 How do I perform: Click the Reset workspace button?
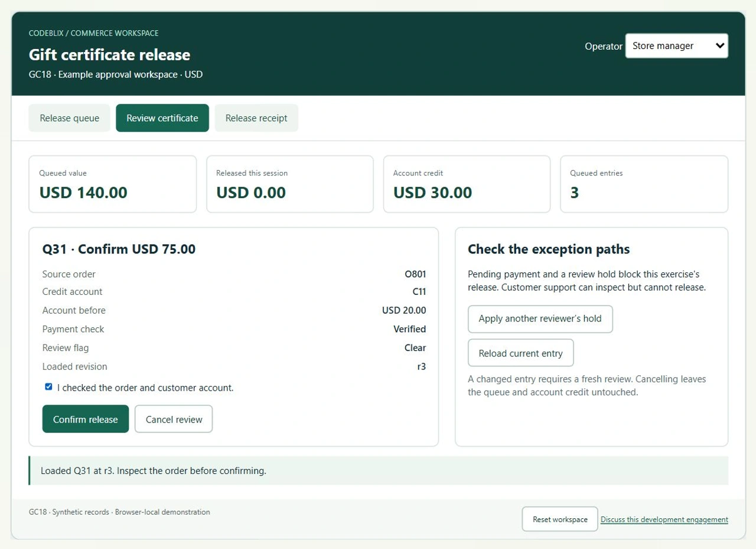point(559,519)
